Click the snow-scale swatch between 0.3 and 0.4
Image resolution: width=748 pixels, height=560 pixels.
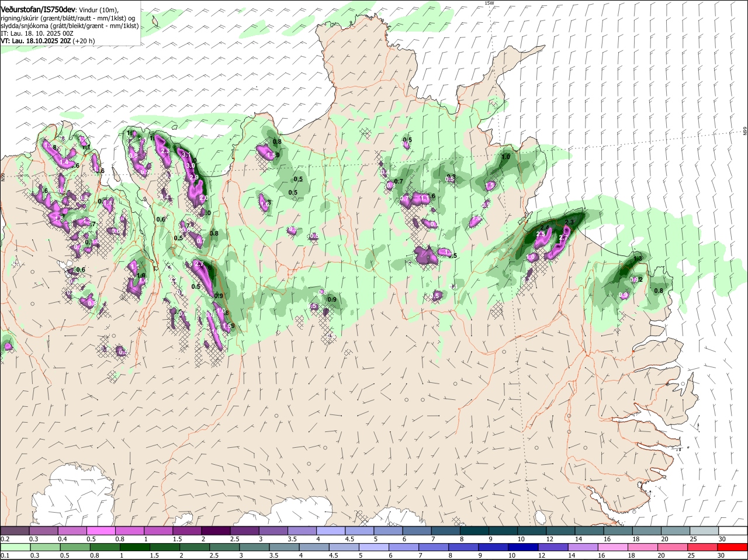click(x=44, y=530)
